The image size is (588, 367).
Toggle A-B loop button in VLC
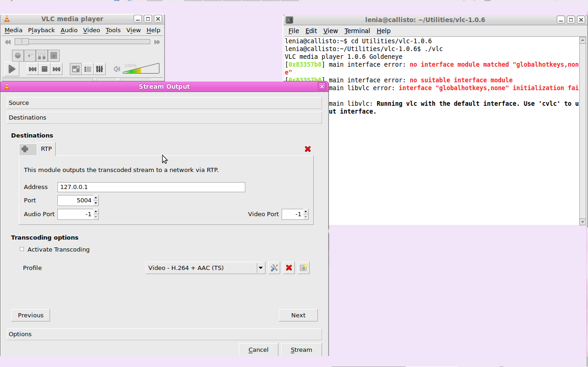point(42,56)
